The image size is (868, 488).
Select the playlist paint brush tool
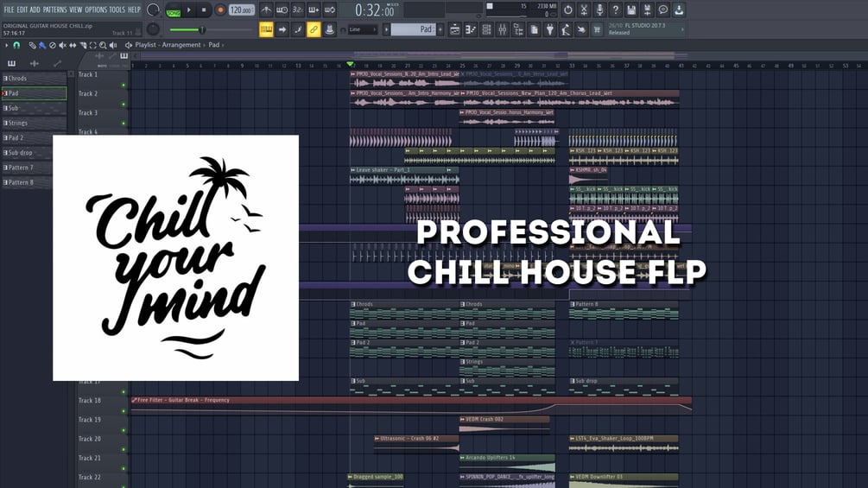click(x=42, y=45)
